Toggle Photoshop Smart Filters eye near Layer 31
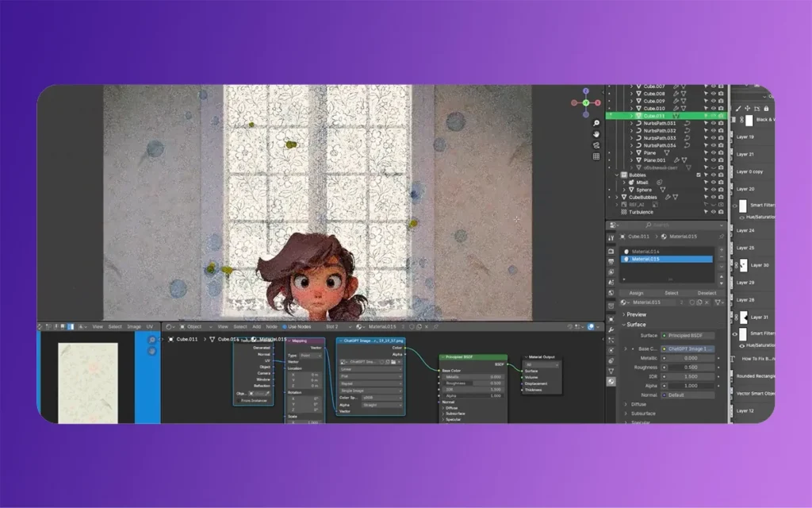Image resolution: width=812 pixels, height=508 pixels. coord(735,334)
